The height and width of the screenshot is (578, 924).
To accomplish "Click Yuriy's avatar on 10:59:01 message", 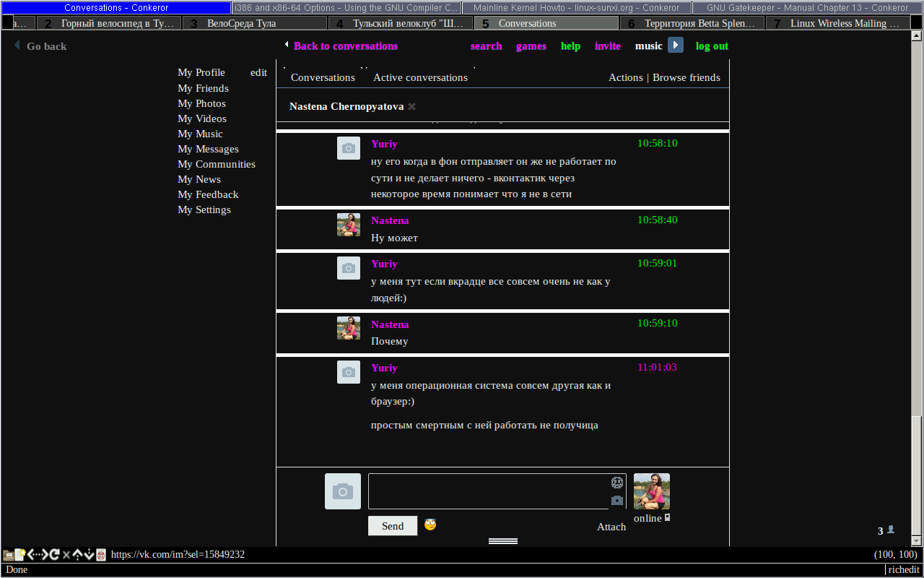I will (349, 268).
